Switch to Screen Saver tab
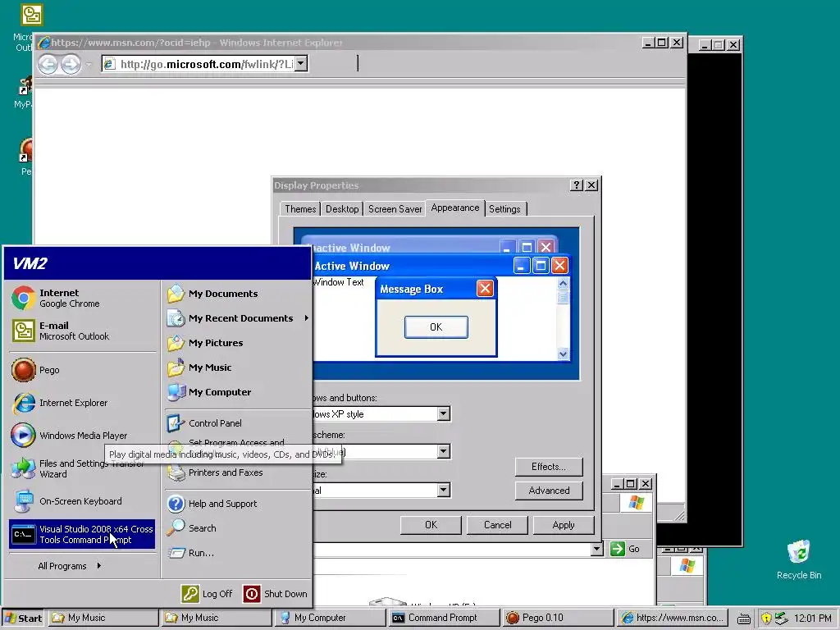840x630 pixels. coord(395,209)
